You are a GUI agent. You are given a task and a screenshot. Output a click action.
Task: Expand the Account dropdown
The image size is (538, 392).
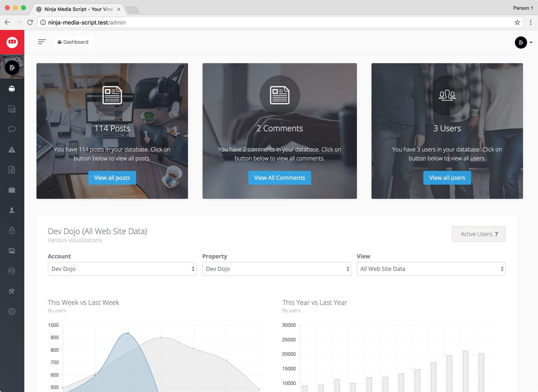point(122,269)
